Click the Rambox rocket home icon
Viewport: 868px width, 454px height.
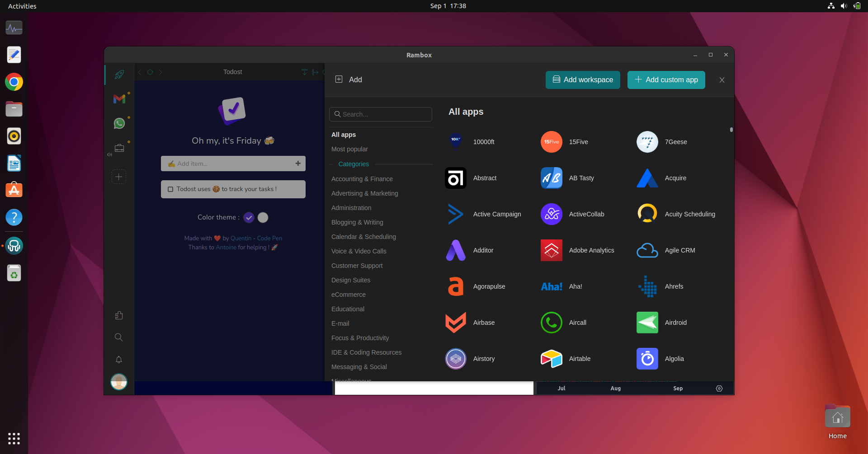[119, 75]
